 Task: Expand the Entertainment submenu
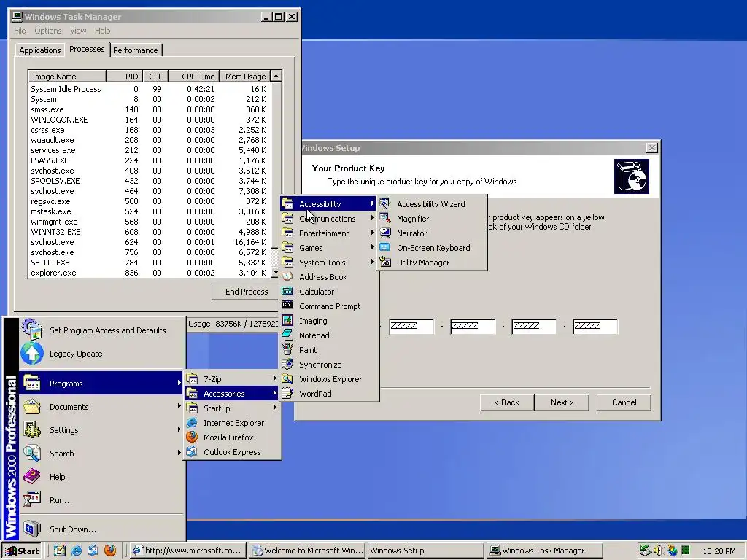(x=329, y=233)
